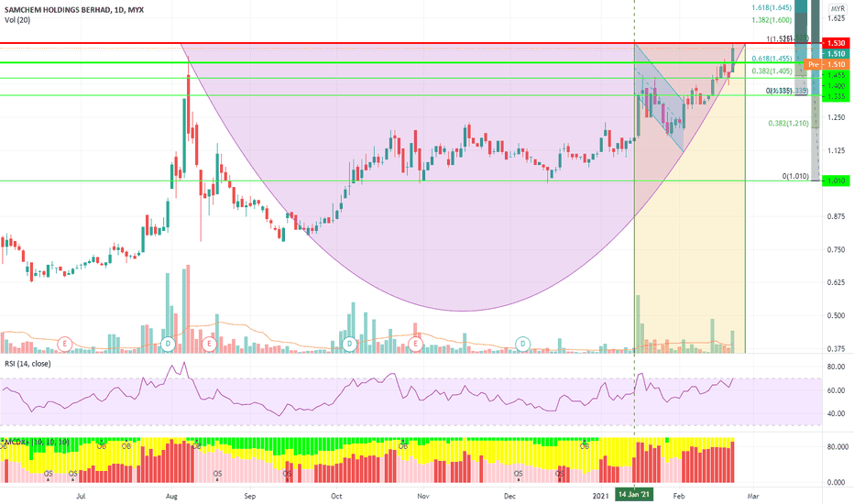Click the Aug label on time axis

[171, 497]
